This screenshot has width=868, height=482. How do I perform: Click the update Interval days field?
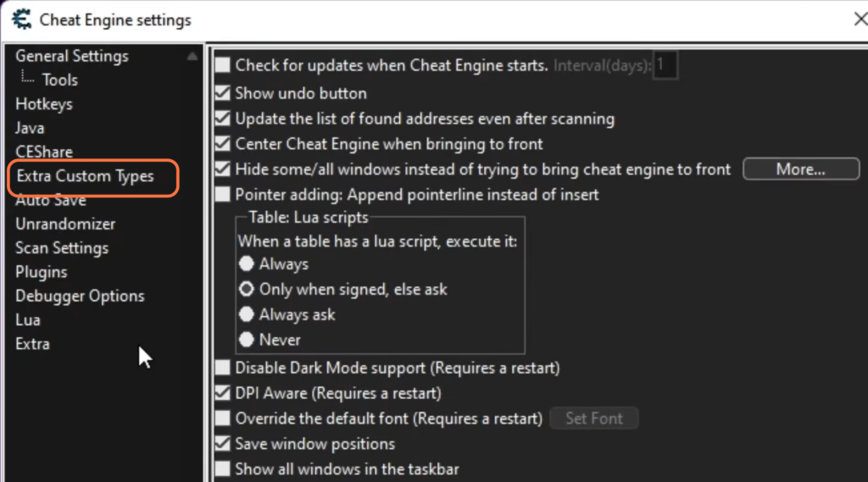(665, 65)
